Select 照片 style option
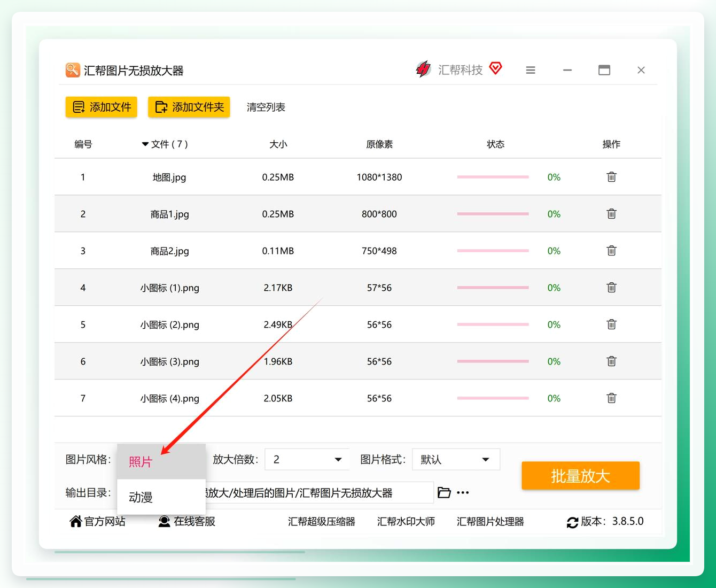Image resolution: width=716 pixels, height=588 pixels. coord(161,462)
